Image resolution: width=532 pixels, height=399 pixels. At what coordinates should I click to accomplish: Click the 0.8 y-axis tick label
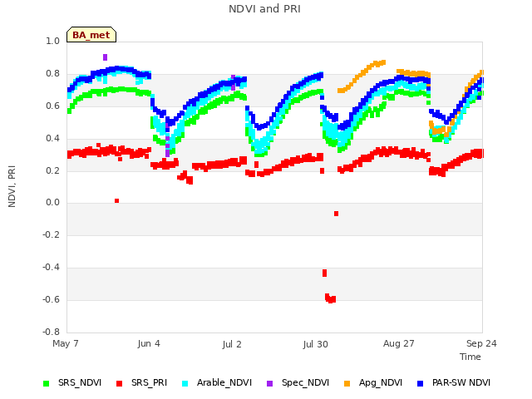pos(52,73)
